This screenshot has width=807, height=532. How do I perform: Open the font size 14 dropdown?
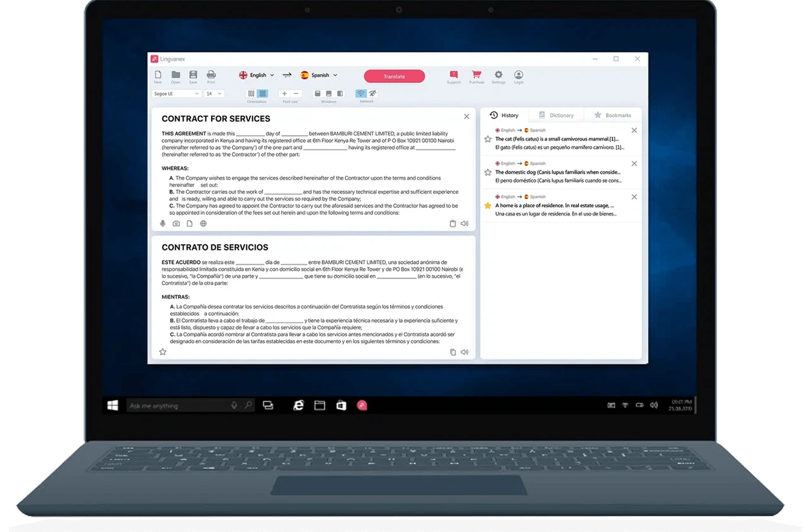214,93
